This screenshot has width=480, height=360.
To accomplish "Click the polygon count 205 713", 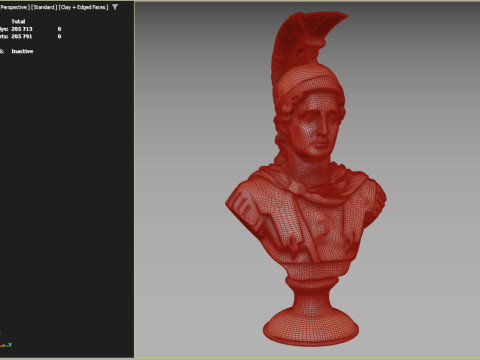I will tap(22, 29).
